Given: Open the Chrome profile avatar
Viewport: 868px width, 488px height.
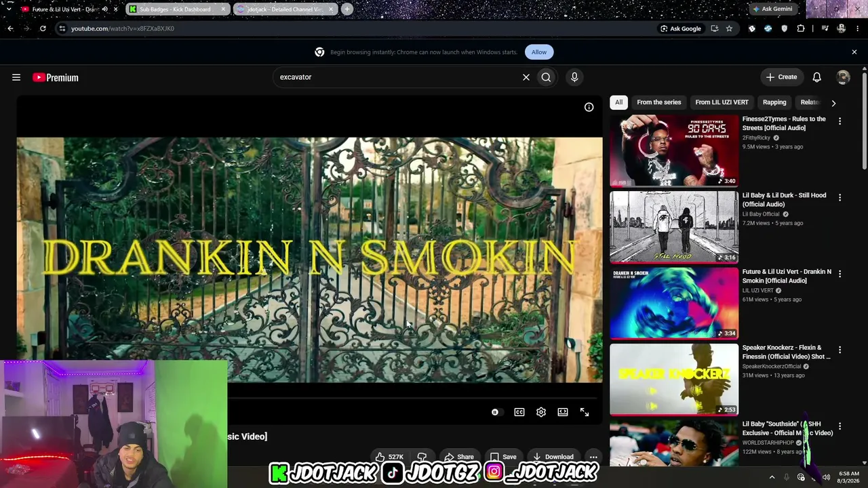Looking at the screenshot, I should [842, 28].
